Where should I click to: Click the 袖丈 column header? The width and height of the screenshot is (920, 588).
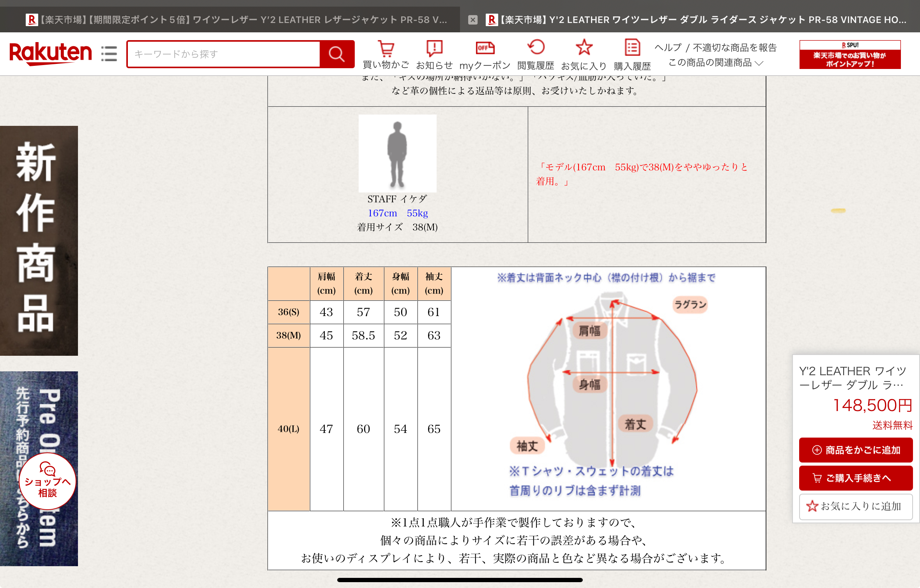(x=434, y=284)
